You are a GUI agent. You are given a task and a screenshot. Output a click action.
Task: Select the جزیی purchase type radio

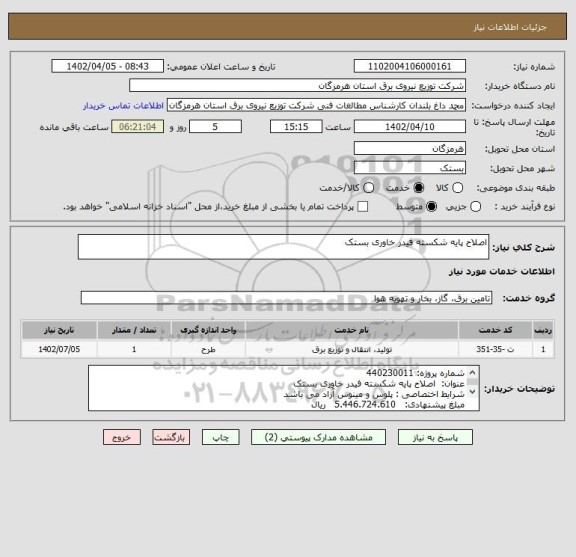click(475, 206)
